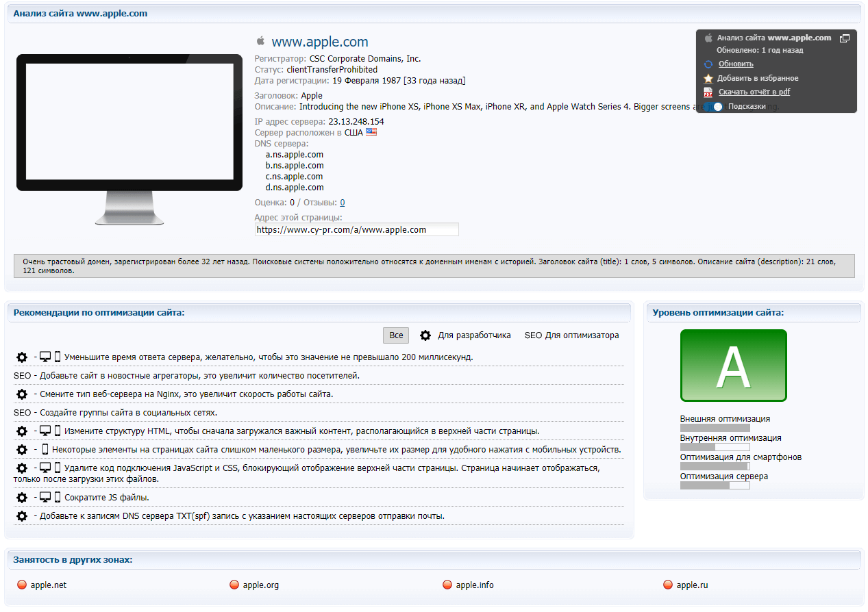Click the gear icon beside 'Для разработчика'
This screenshot has width=868, height=612.
425,335
